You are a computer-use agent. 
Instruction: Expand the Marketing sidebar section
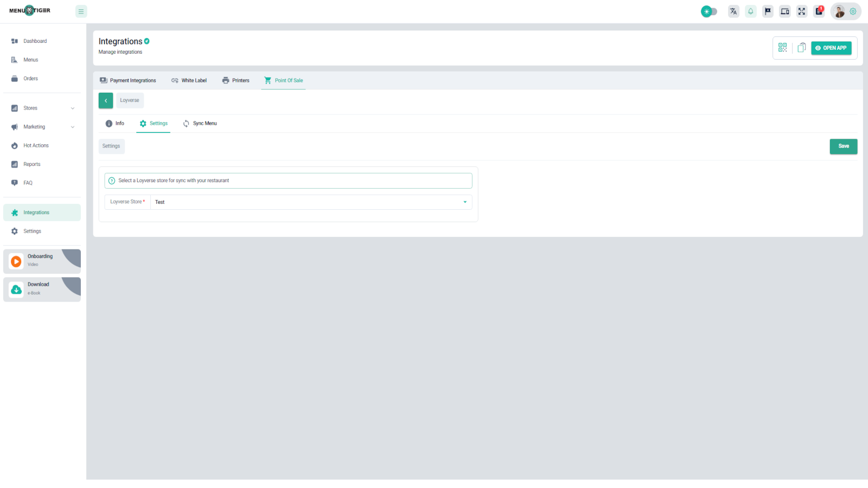pos(42,127)
